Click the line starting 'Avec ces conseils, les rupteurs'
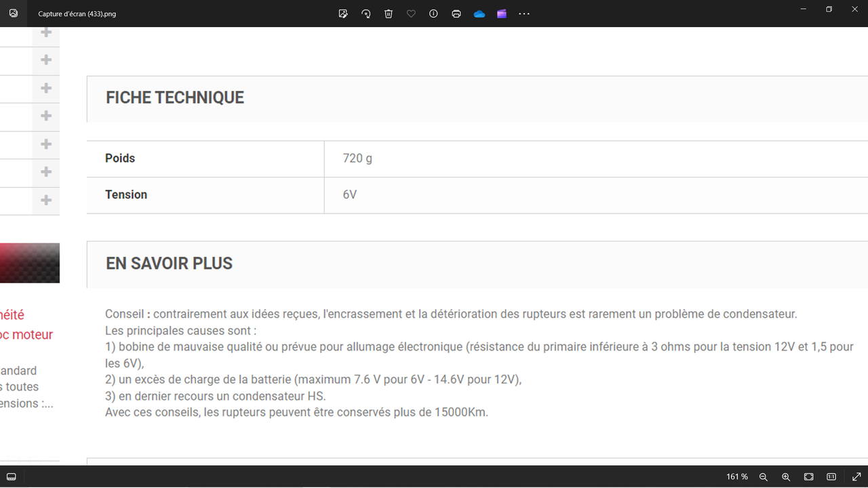 coord(296,412)
